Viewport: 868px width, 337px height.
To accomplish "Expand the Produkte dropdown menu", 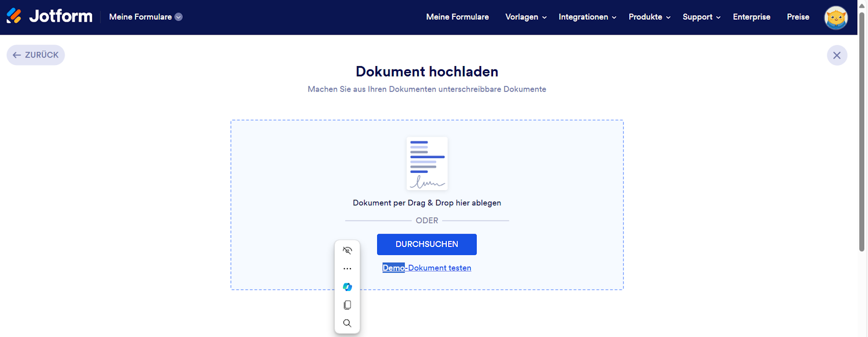I will (x=649, y=17).
